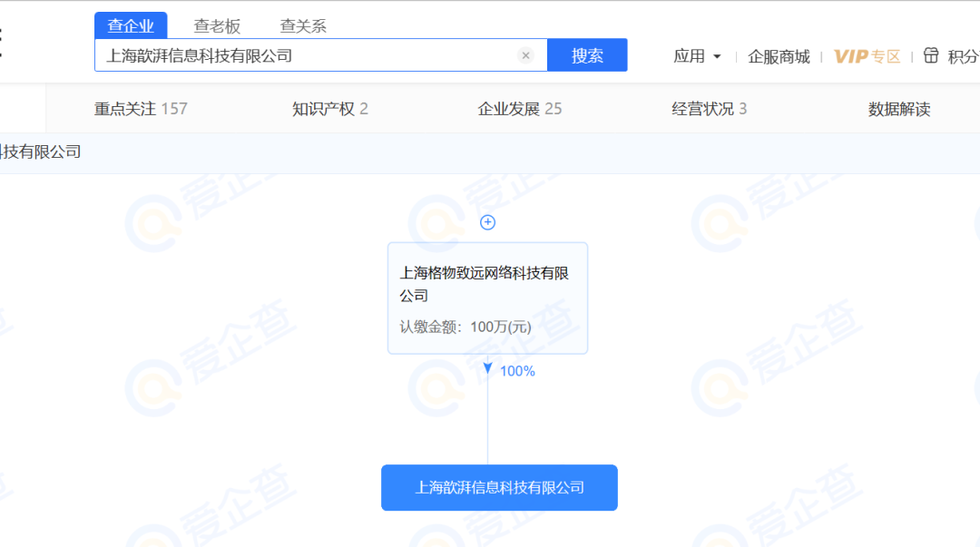Click the blue 上海歆湃信息科技有限公司 node
The width and height of the screenshot is (980, 547).
point(499,488)
